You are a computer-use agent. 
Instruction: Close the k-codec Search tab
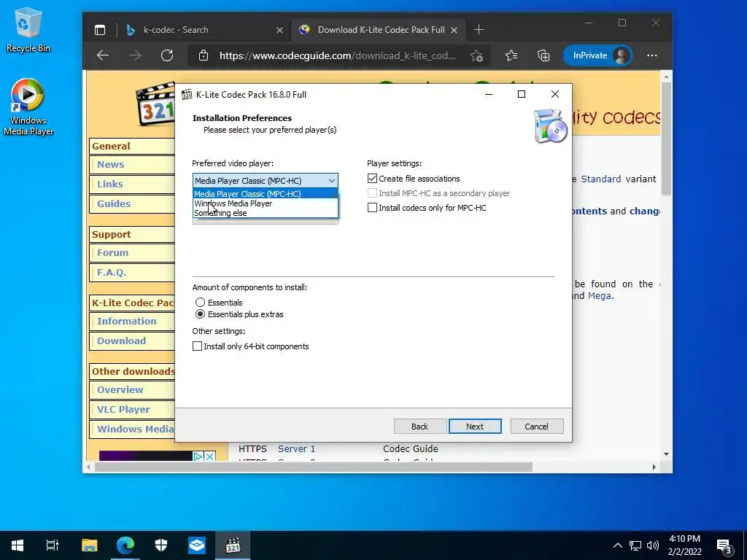point(279,30)
